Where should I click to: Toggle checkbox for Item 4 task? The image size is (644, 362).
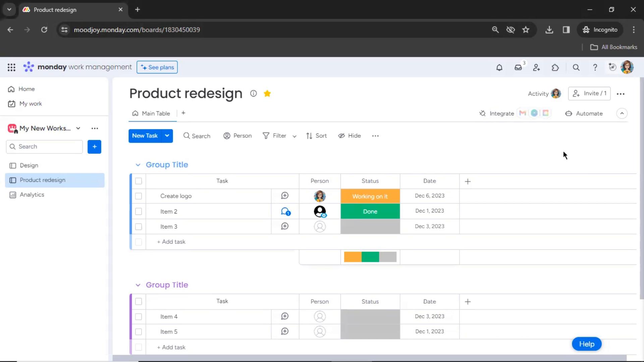pyautogui.click(x=139, y=316)
